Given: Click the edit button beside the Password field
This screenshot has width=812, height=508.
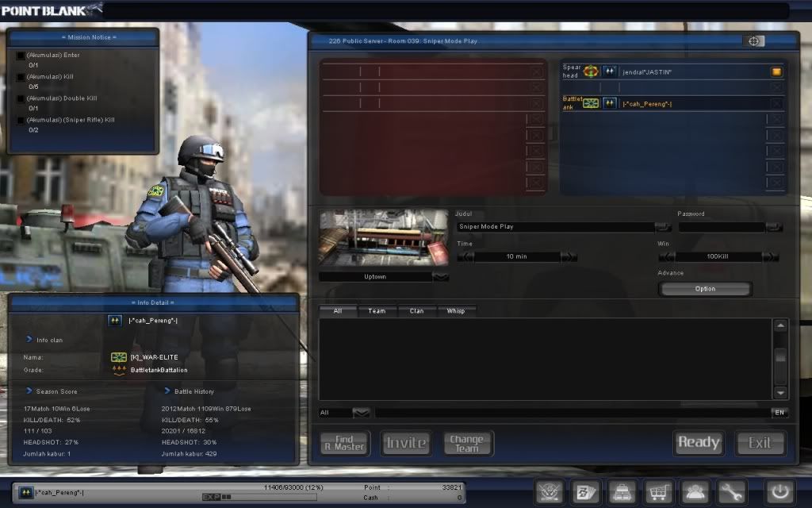Looking at the screenshot, I should [x=774, y=226].
